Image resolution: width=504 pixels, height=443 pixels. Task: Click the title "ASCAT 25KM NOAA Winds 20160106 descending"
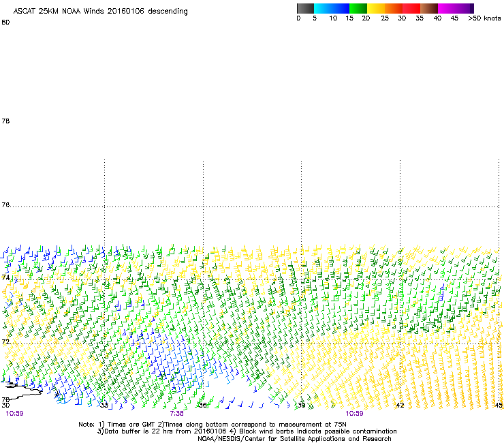(100, 12)
